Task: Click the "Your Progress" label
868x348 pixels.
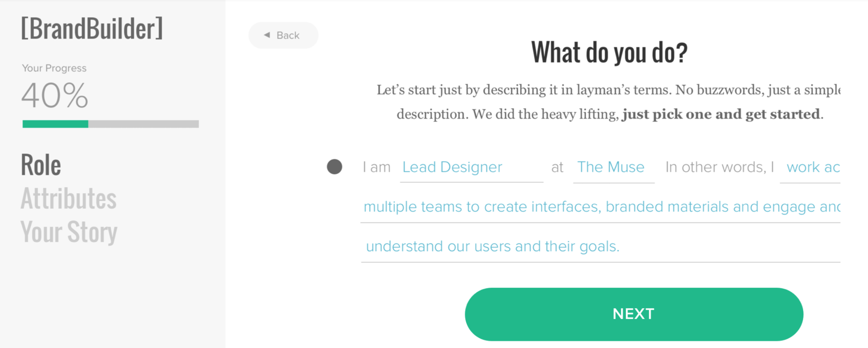Action: (54, 68)
